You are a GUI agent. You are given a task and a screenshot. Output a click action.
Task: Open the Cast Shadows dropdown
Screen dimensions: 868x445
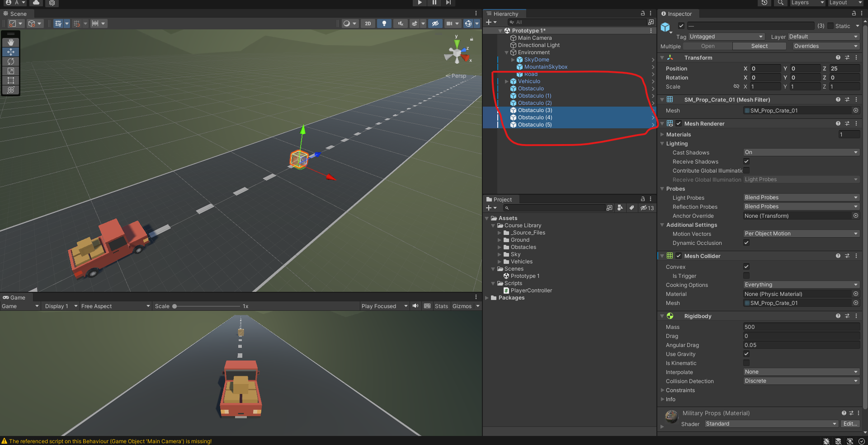pyautogui.click(x=801, y=153)
